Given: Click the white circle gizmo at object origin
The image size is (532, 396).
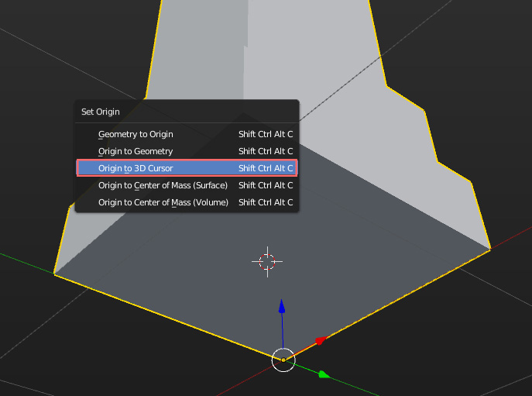Looking at the screenshot, I should click(283, 360).
